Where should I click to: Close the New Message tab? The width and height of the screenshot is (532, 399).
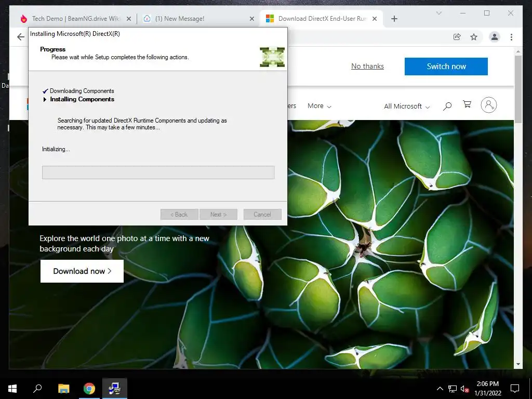pos(252,19)
